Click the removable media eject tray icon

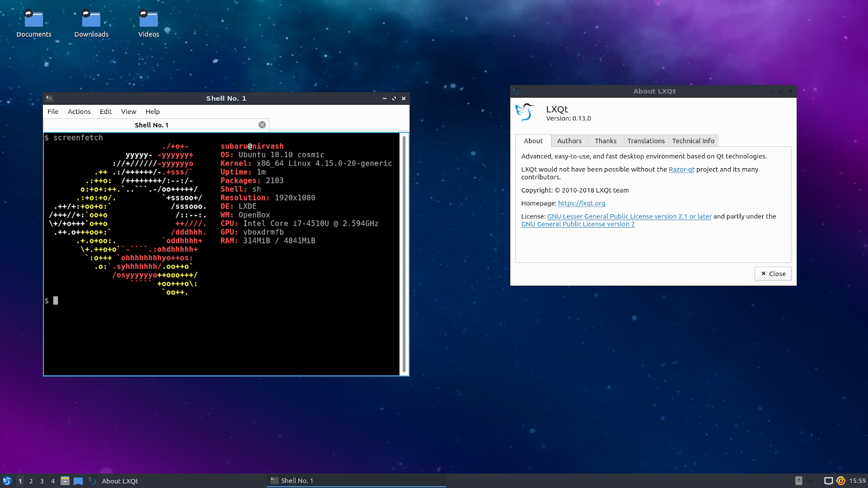click(799, 480)
